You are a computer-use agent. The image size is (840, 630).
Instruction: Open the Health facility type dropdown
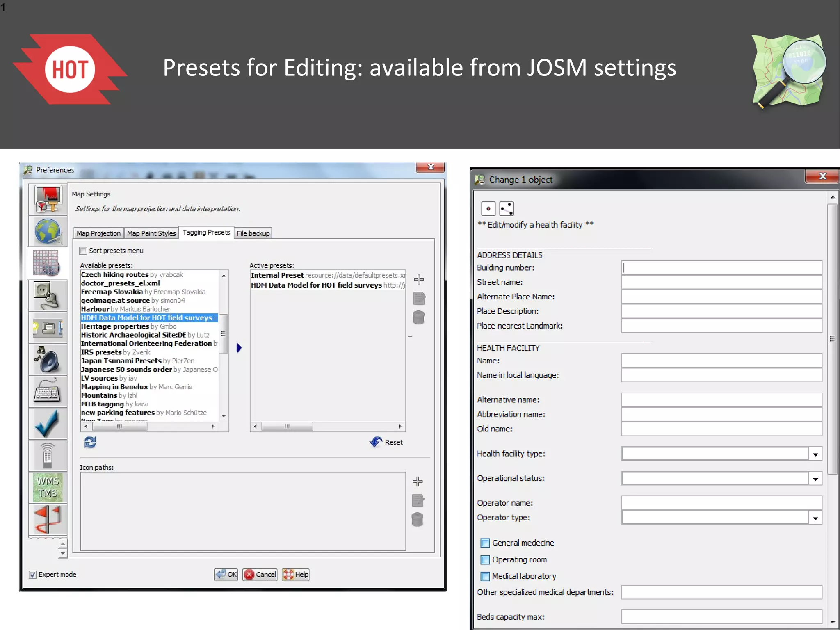[815, 454]
